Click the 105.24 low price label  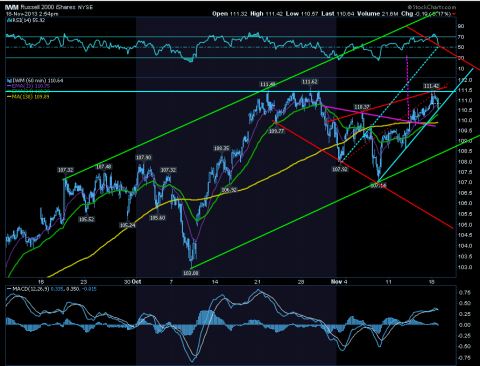pyautogui.click(x=128, y=225)
